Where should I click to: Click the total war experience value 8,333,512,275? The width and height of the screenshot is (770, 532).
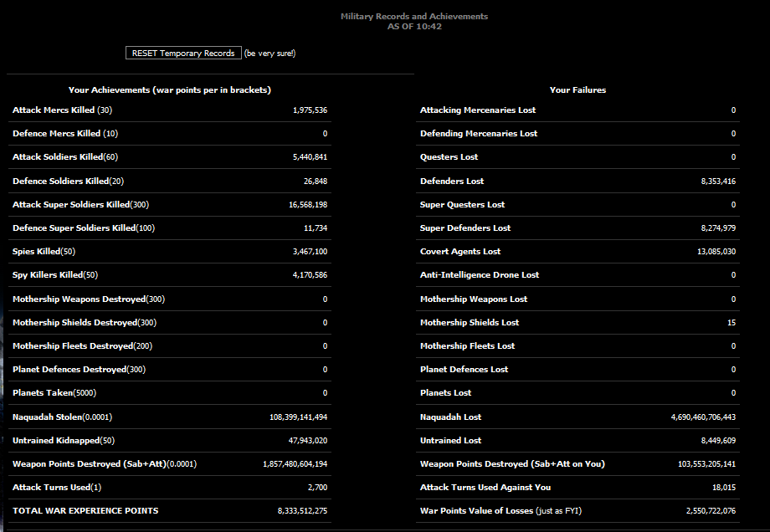point(302,511)
